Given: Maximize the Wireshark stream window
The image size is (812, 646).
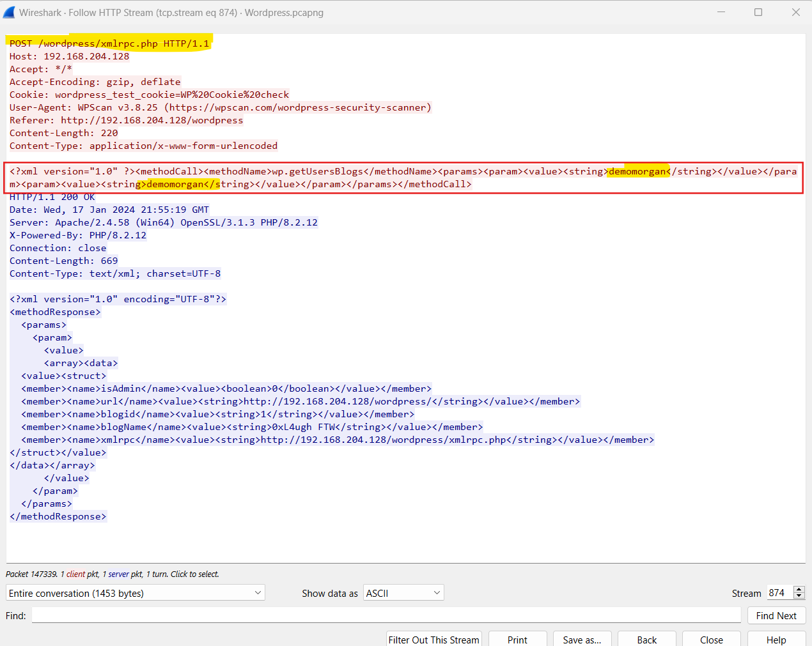Looking at the screenshot, I should (758, 12).
